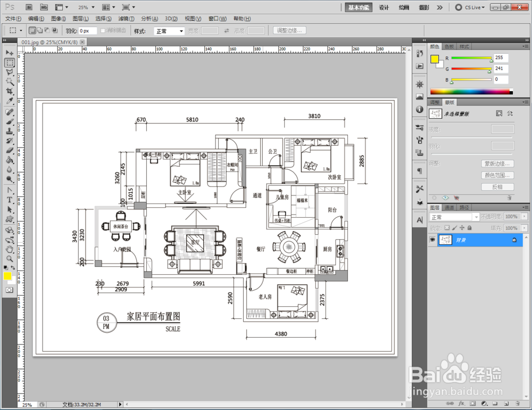Viewport: 532px width, 410px height.
Task: Select the Move tool
Action: point(10,53)
